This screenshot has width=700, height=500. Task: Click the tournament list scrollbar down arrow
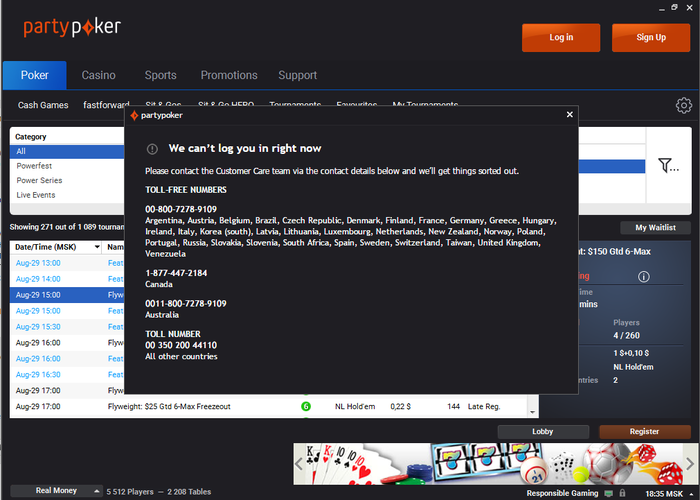532,412
